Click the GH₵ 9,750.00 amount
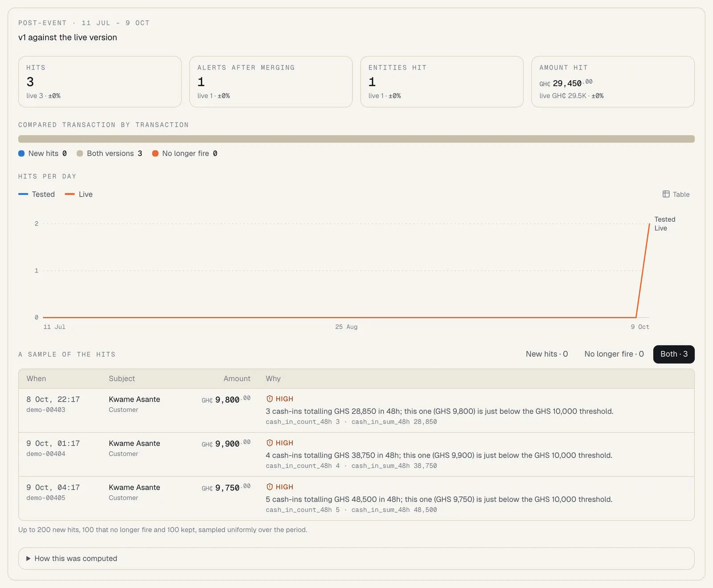Screen dimensions: 713x588 [226, 488]
